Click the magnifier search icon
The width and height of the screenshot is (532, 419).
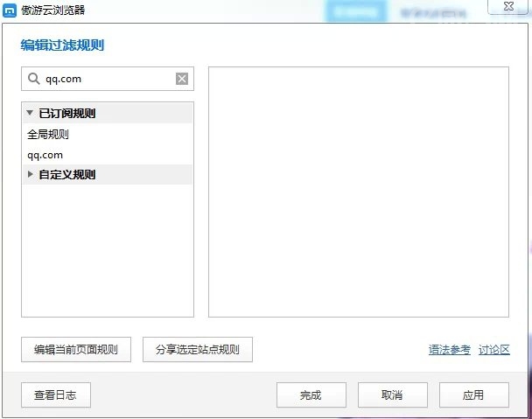tap(33, 79)
